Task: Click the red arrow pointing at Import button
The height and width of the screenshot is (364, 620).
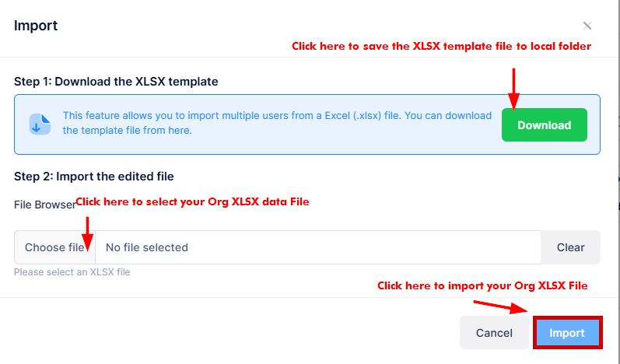Action: tap(509, 307)
